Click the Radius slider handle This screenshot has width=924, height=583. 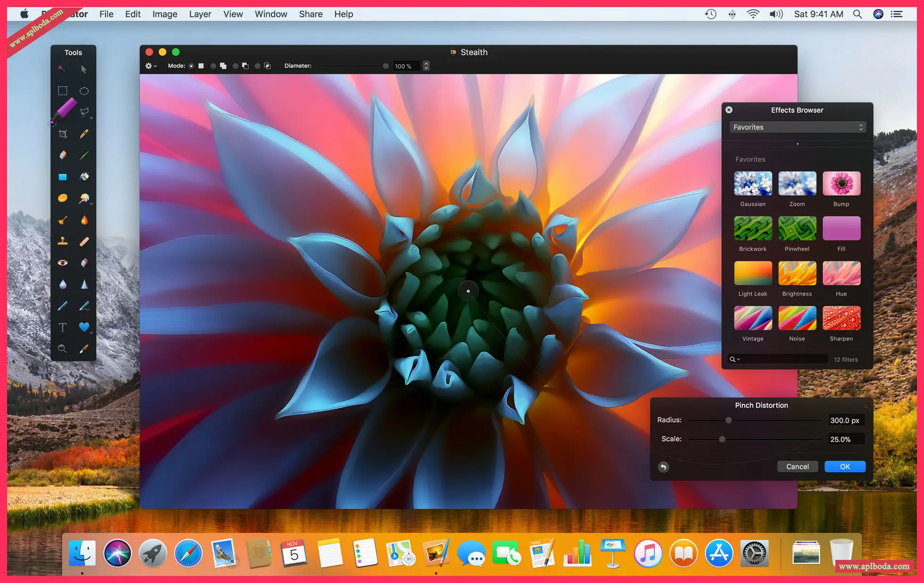728,420
